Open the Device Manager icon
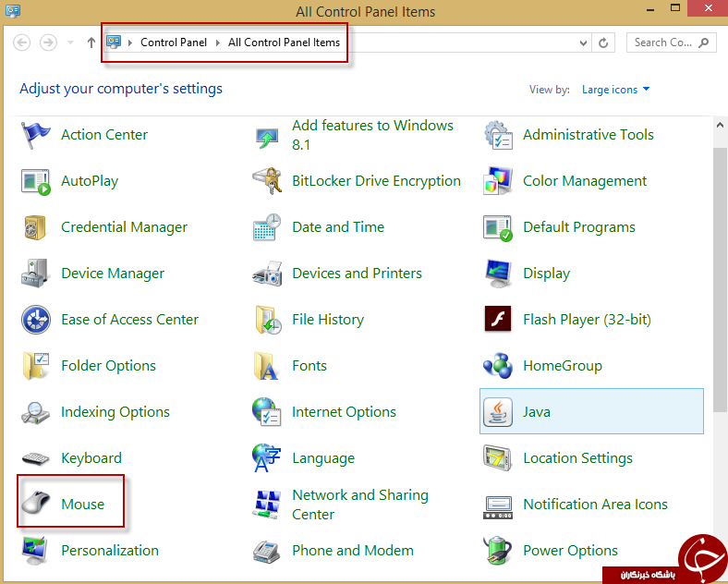This screenshot has height=584, width=728. pos(35,274)
